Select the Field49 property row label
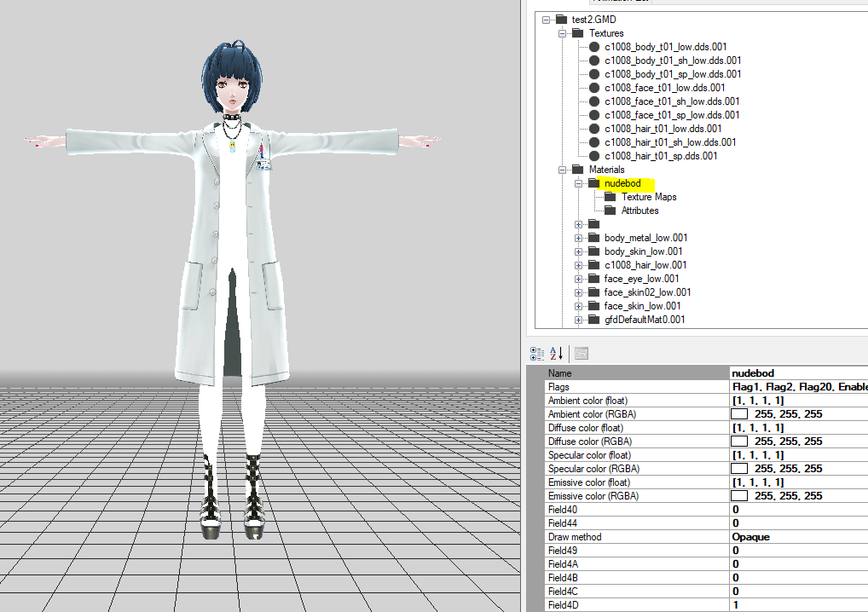This screenshot has width=868, height=612. point(563,551)
